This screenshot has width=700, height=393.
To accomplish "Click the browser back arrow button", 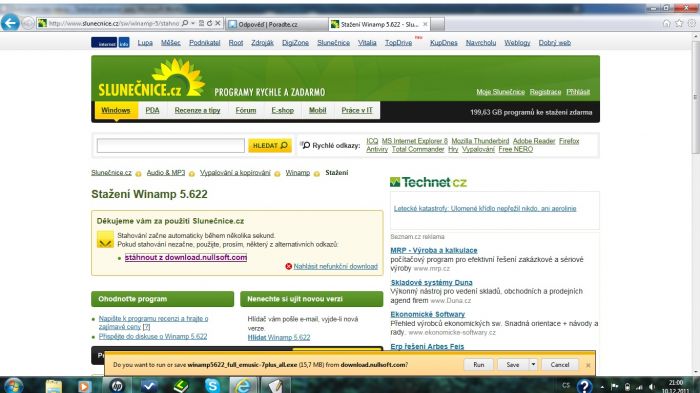I will [x=10, y=22].
